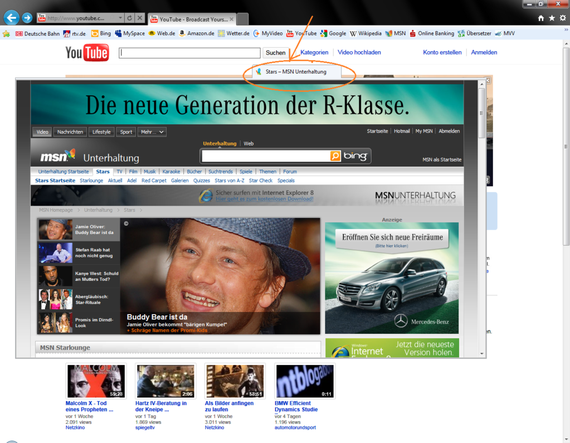Open Favorites with the star icon

(552, 18)
